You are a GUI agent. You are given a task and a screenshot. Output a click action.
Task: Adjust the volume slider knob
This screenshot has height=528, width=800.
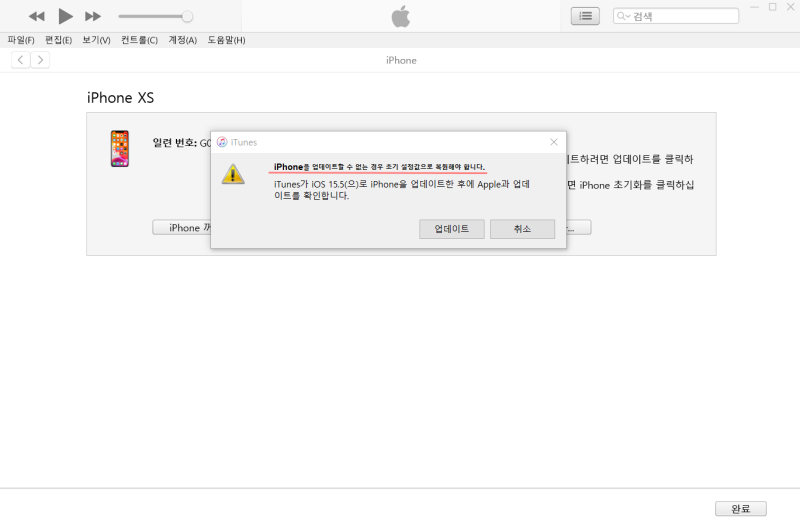click(x=187, y=16)
